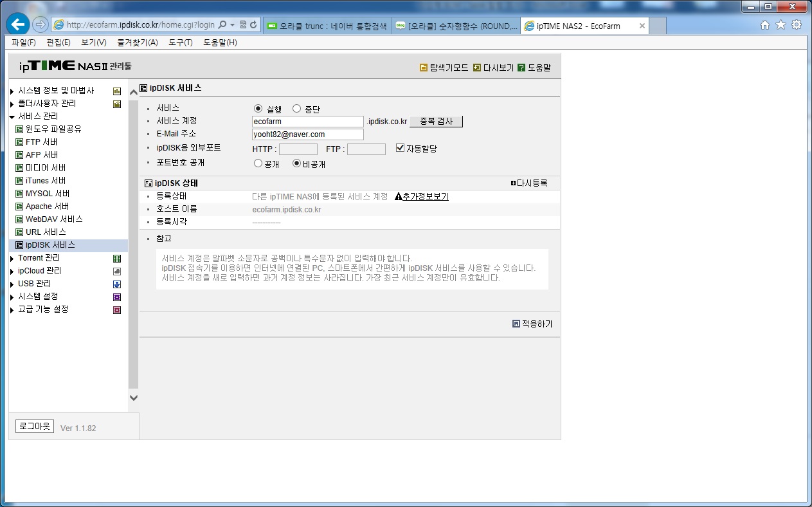Open the 파일(F) menu
812x507 pixels.
point(24,42)
